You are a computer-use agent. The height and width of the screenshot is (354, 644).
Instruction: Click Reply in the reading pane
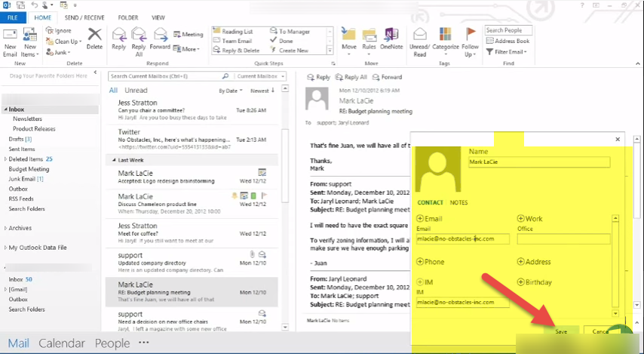pos(319,77)
